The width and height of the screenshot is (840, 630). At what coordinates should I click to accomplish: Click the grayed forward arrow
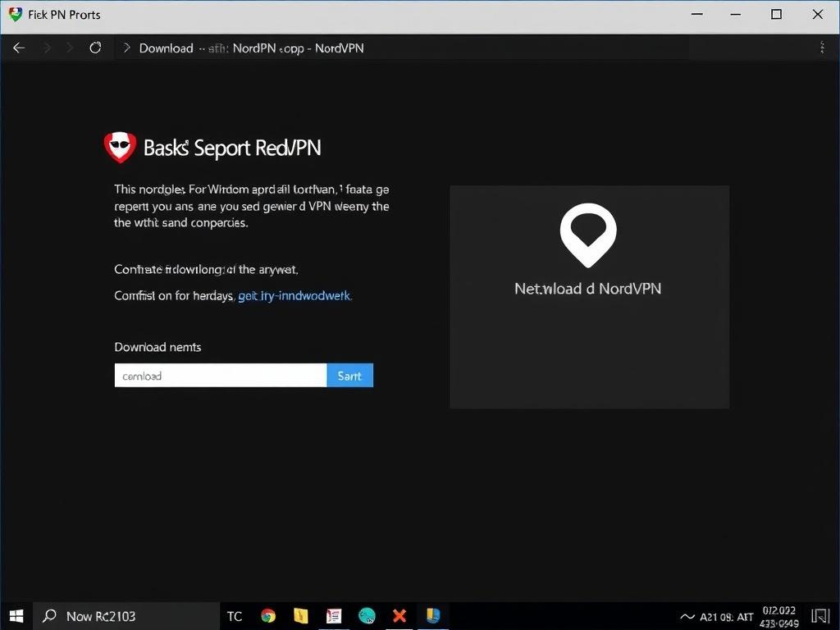coord(48,48)
